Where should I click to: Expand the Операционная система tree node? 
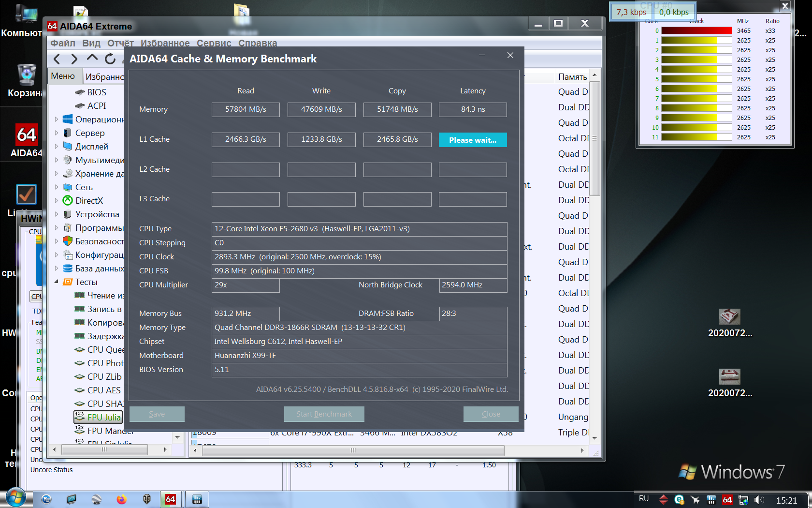tap(57, 119)
